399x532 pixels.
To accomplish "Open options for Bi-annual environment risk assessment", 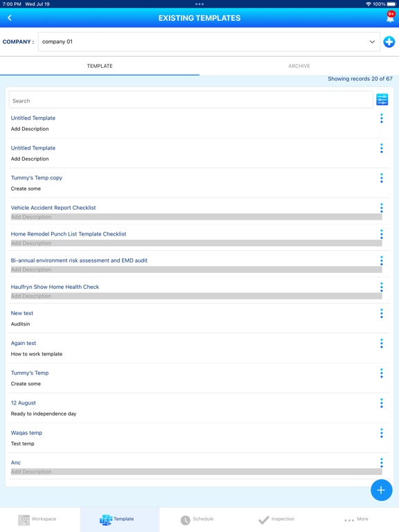I will (382, 260).
